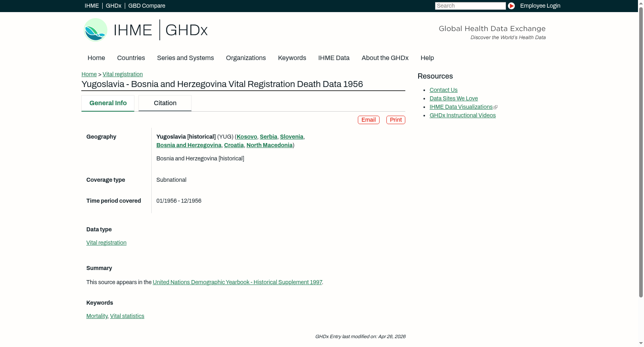Click the red search submit arrow icon

tap(511, 6)
